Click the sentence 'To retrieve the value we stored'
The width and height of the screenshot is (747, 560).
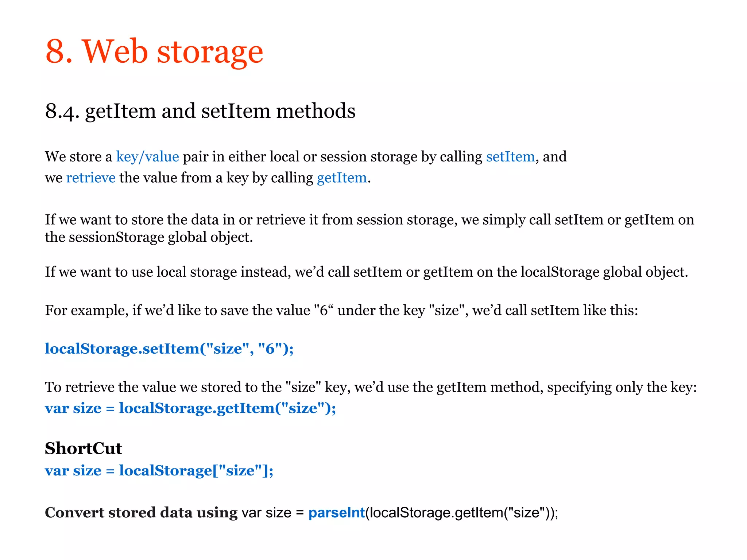pyautogui.click(x=371, y=387)
